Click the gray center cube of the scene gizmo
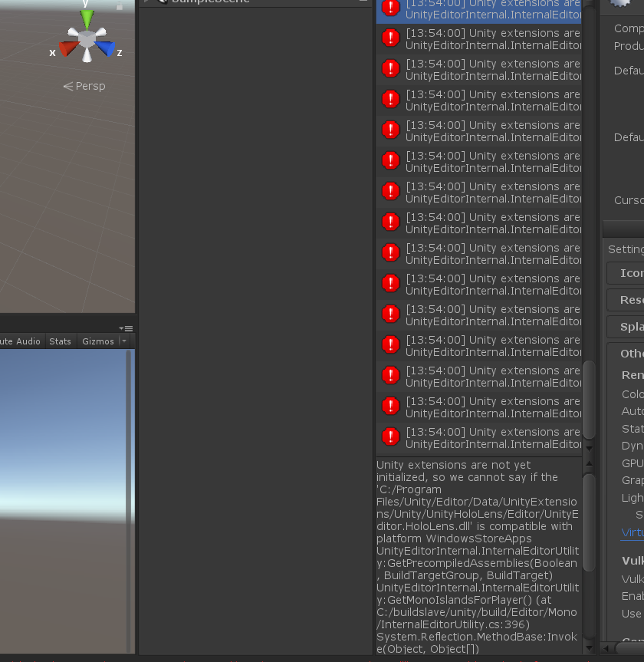This screenshot has height=662, width=644. tap(87, 39)
